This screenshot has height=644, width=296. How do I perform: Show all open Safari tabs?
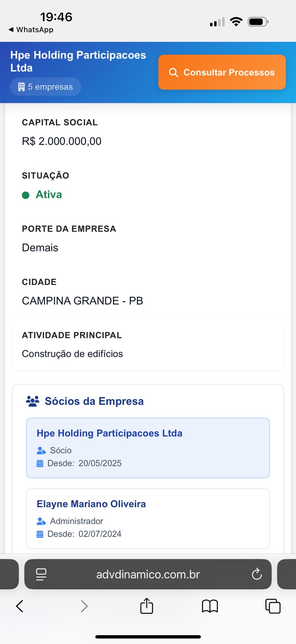pyautogui.click(x=273, y=606)
